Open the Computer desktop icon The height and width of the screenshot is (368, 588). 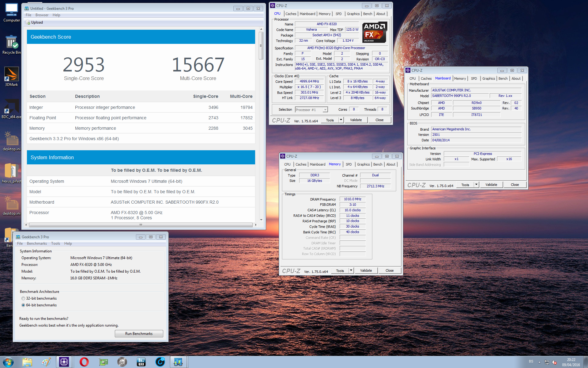(x=12, y=13)
